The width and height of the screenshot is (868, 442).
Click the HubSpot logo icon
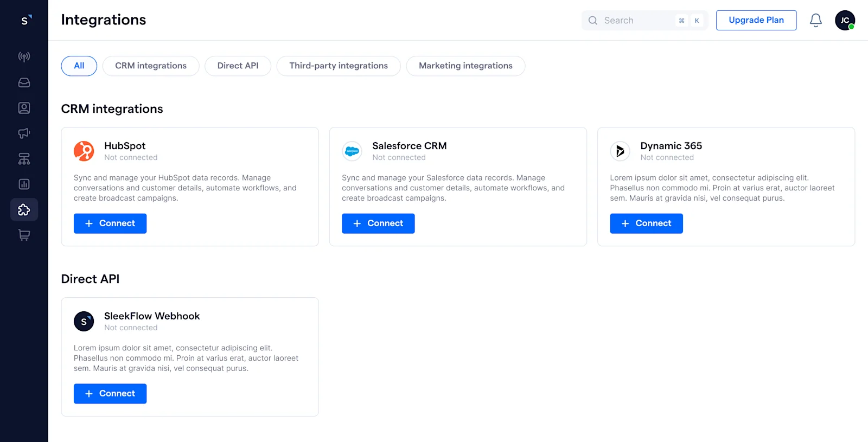pyautogui.click(x=84, y=151)
